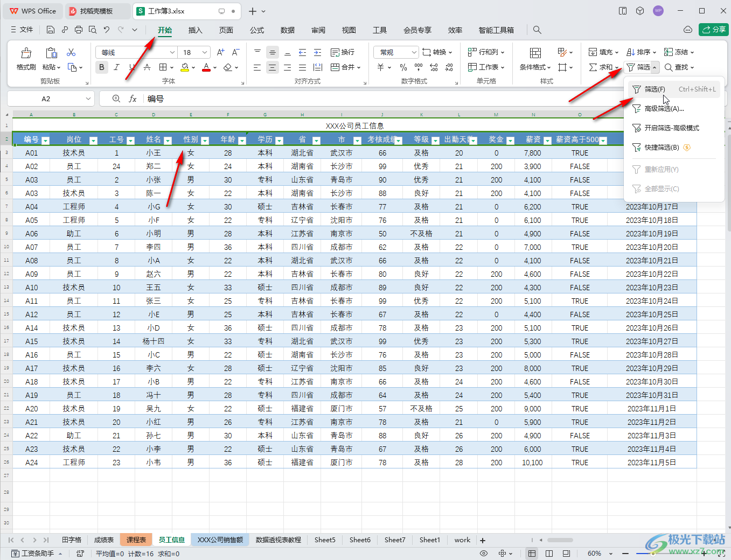Click the Wrap Text (换行) icon
731x560 pixels.
342,52
